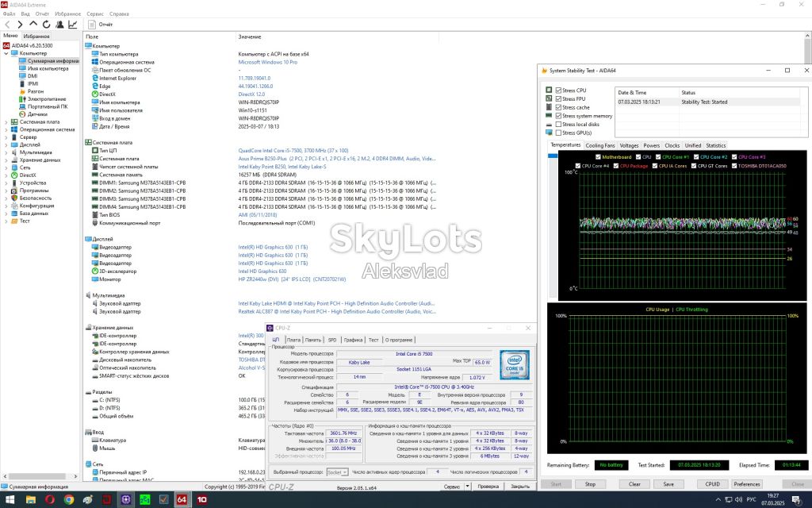
Task: Click the Save button in the stability test
Action: tap(668, 484)
